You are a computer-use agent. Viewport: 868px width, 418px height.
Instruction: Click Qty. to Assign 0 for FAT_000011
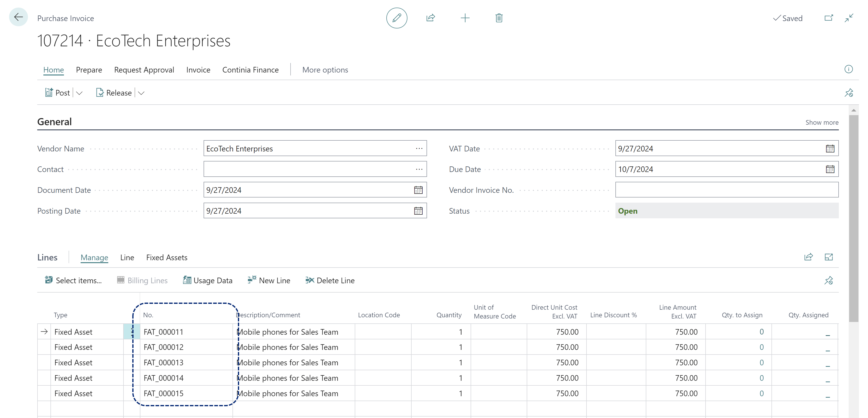tap(761, 332)
